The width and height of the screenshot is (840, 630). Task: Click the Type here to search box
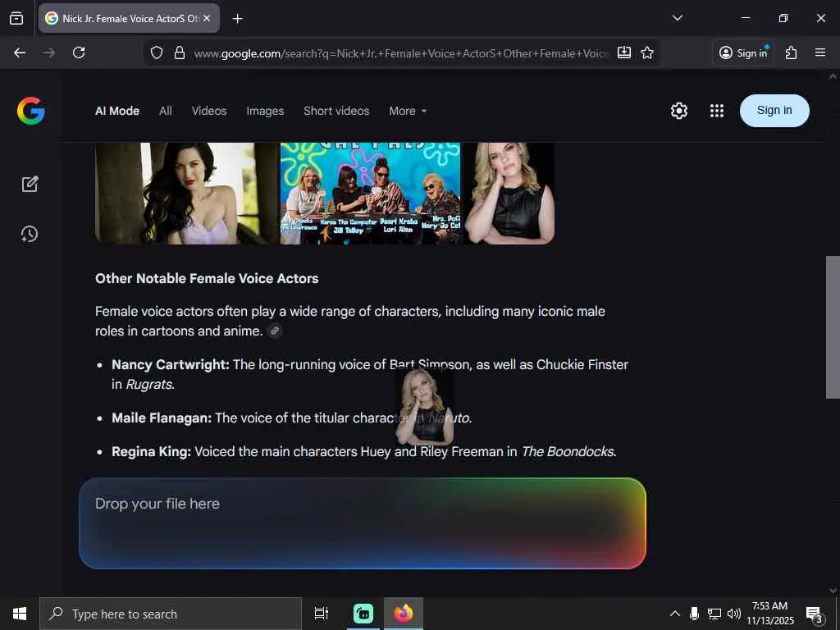pyautogui.click(x=171, y=614)
